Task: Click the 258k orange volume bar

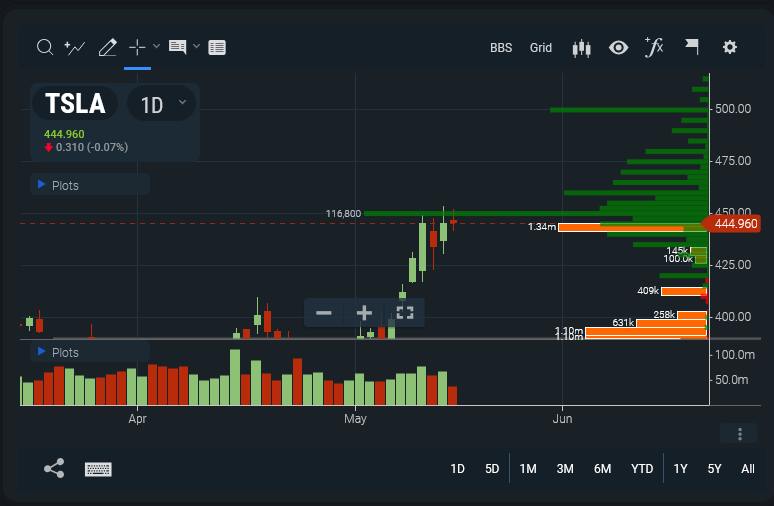Action: (x=692, y=315)
